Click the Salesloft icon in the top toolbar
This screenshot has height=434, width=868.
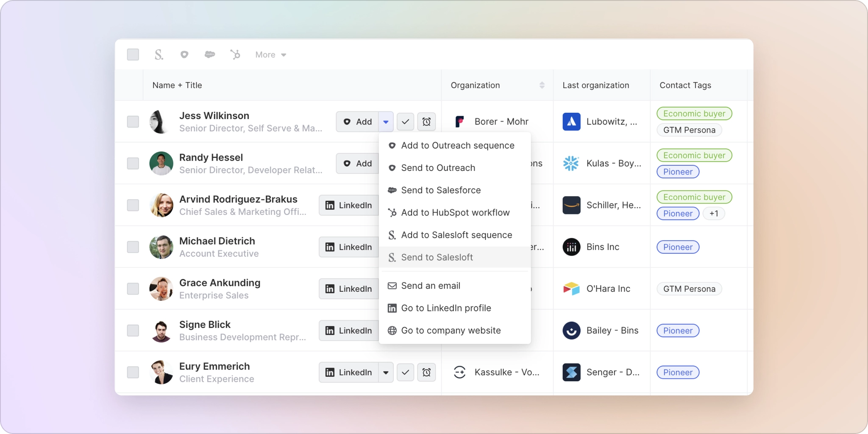pyautogui.click(x=159, y=55)
